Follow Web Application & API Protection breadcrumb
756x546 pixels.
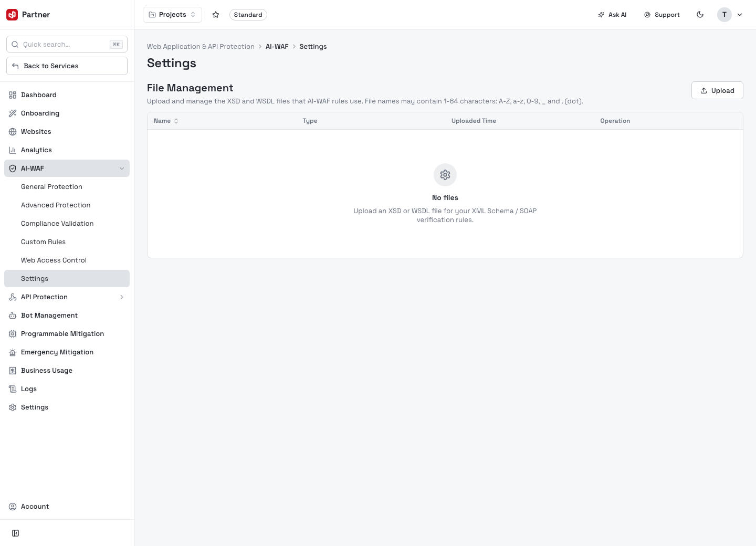coord(201,47)
